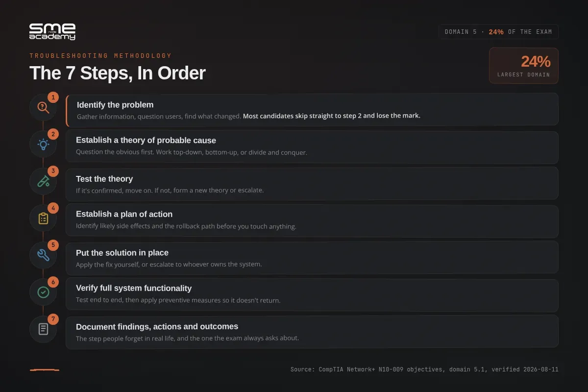Select the clipboard plan icon
This screenshot has width=588, height=392.
tap(43, 219)
